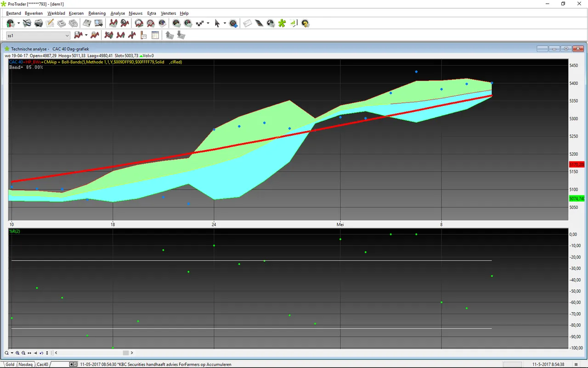Viewport: 588px width, 368px height.
Task: Select the mouse pointer cursor tool
Action: 217,23
